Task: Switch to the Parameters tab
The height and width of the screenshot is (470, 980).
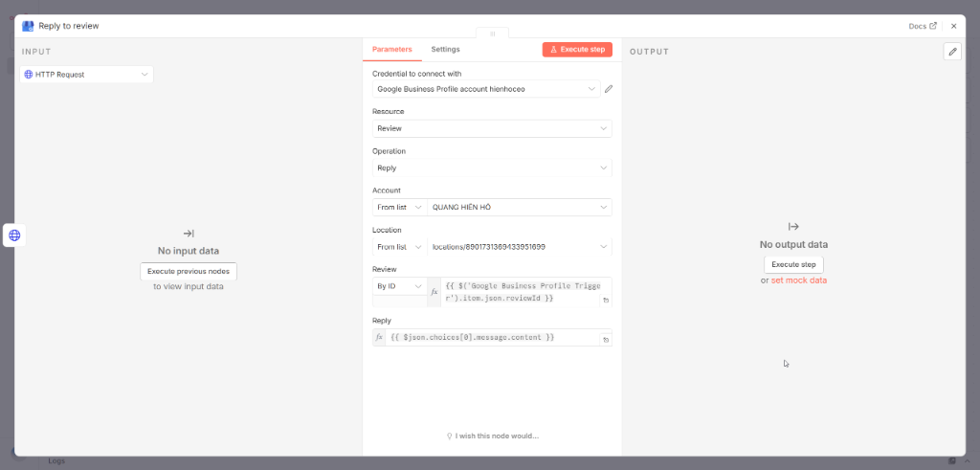Action: point(391,50)
